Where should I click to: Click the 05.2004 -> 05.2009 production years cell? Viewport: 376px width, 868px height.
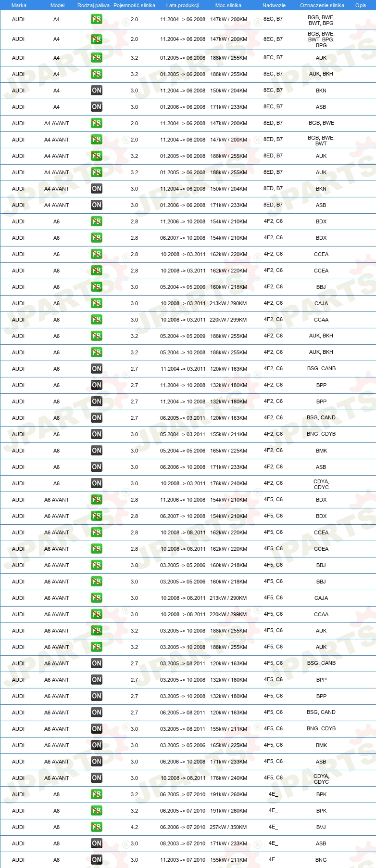[x=183, y=336]
